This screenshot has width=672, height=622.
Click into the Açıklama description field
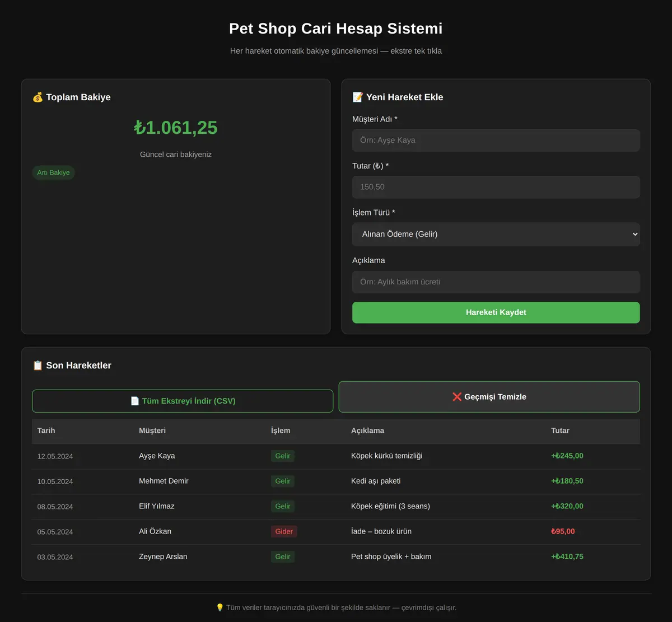tap(496, 282)
